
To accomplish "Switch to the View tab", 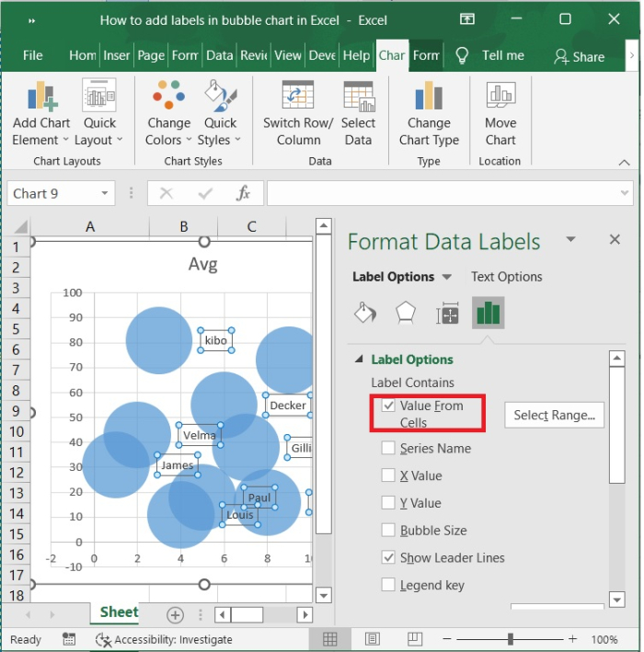I will click(x=287, y=55).
